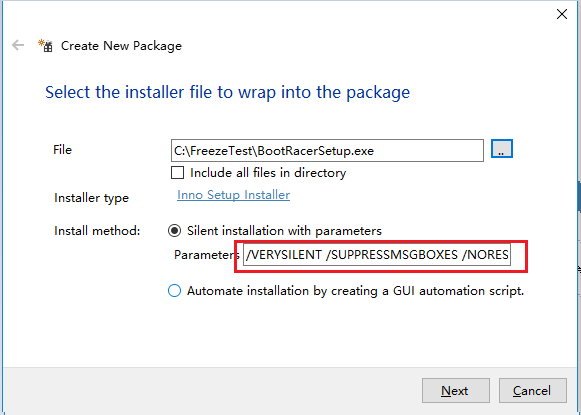Viewport: 581px width, 415px height.
Task: Open the Inno Setup Installer link
Action: click(x=233, y=195)
